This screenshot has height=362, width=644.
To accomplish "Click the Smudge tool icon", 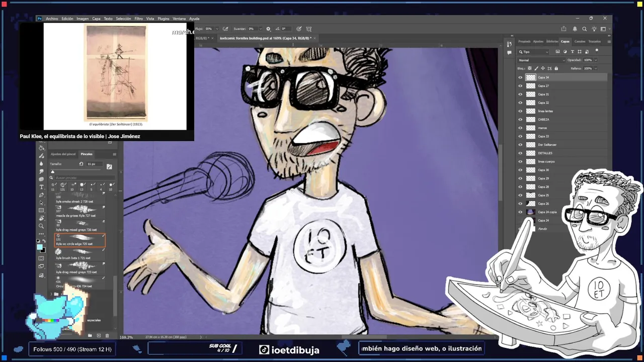I will pos(41,171).
